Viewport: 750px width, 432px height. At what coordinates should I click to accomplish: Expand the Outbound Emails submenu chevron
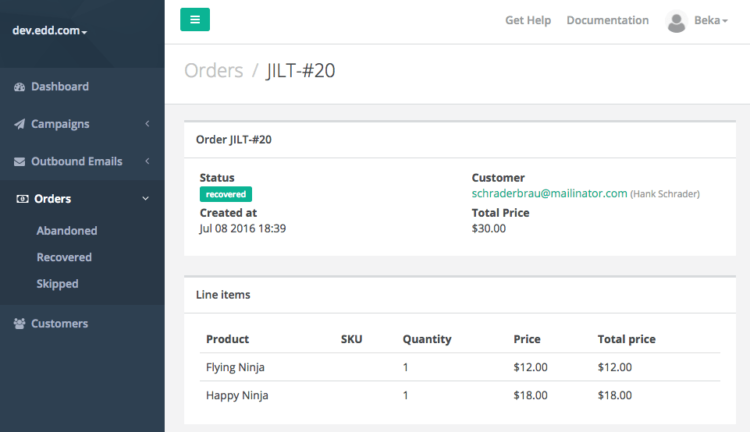(147, 161)
